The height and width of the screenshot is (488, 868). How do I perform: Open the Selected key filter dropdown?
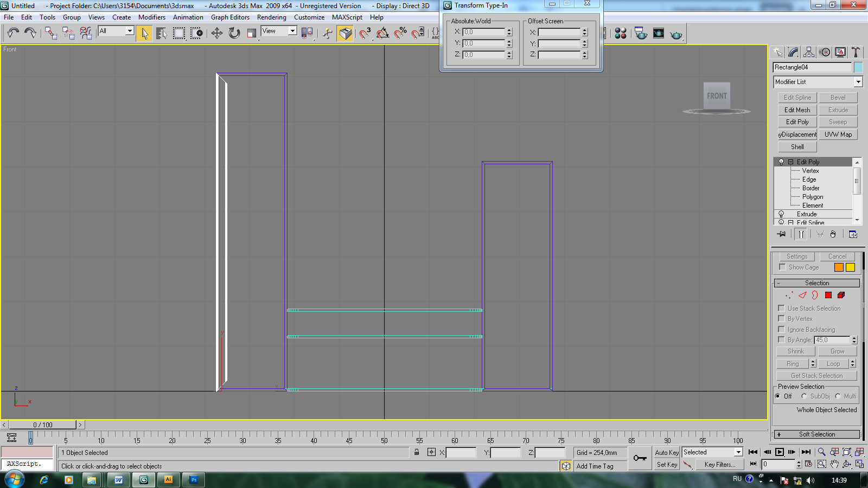click(738, 452)
